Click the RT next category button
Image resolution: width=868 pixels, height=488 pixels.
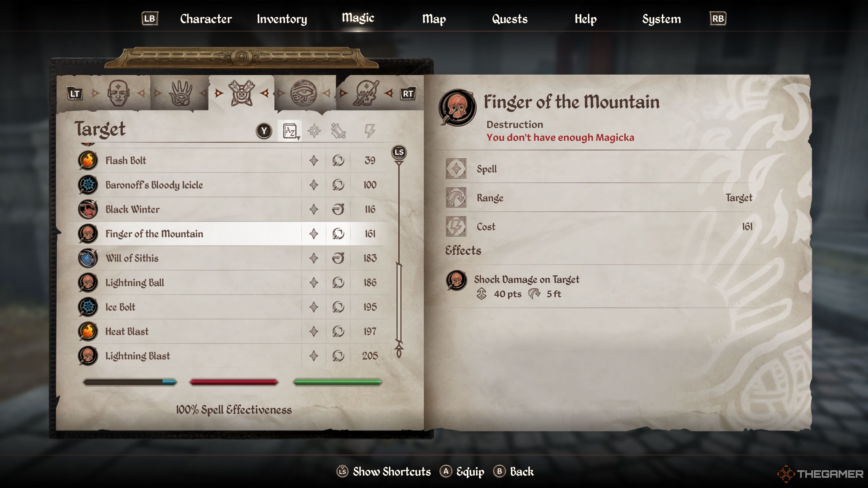(408, 94)
